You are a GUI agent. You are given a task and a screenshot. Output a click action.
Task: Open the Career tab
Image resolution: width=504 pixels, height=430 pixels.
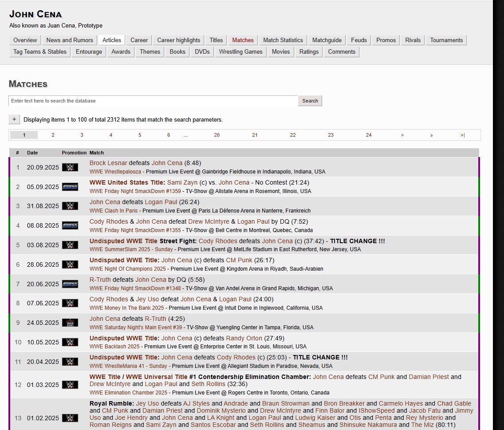pyautogui.click(x=139, y=40)
